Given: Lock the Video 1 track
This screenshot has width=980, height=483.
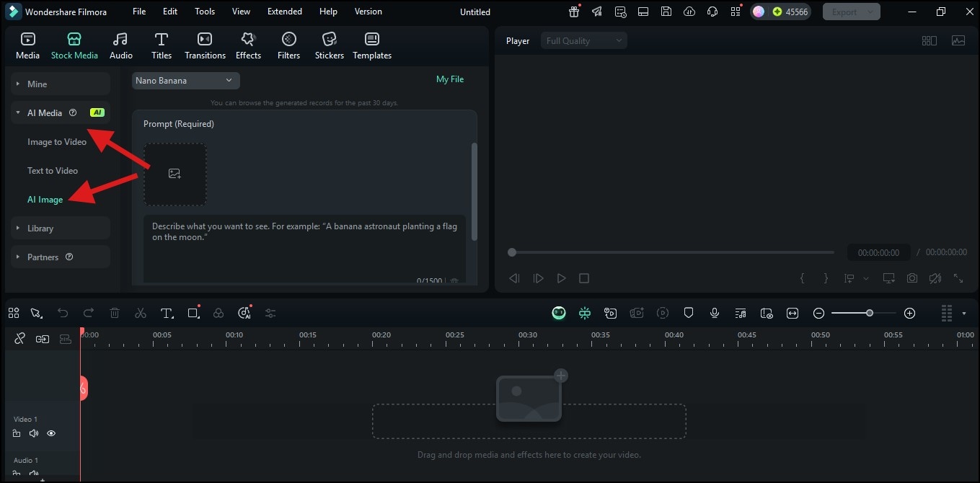Looking at the screenshot, I should click(17, 433).
